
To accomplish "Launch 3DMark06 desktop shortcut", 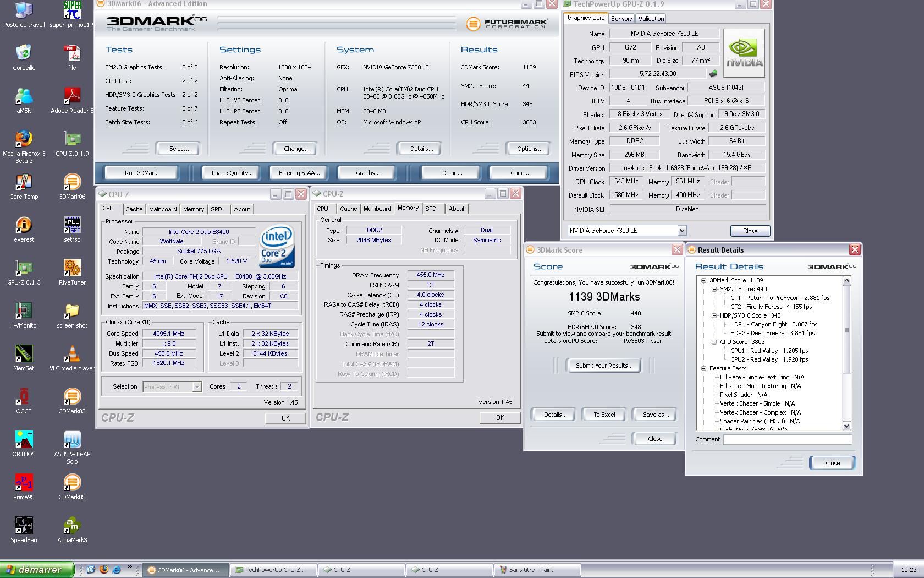I will (72, 187).
